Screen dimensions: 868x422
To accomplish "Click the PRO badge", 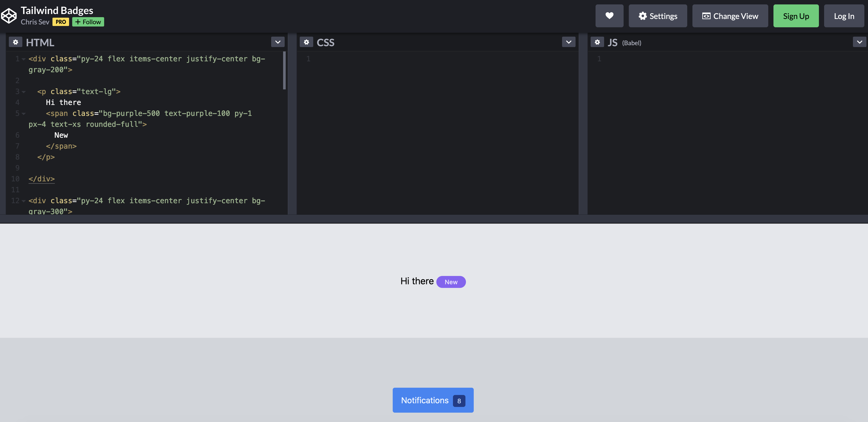I will (x=61, y=22).
